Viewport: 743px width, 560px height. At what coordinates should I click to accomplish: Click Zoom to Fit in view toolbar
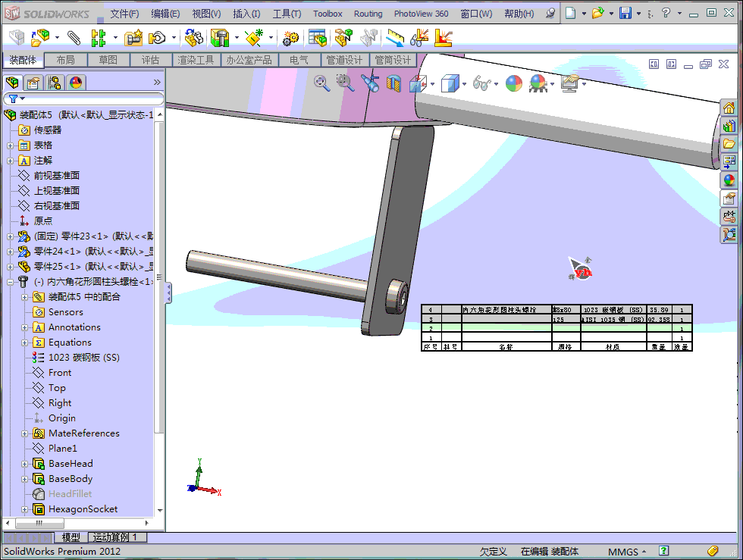pyautogui.click(x=322, y=84)
